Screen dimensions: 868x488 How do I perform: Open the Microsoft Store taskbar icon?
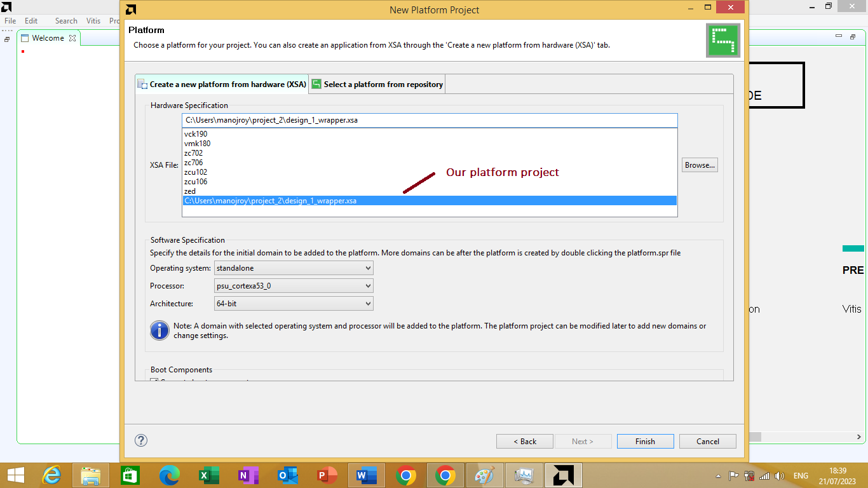tap(130, 475)
